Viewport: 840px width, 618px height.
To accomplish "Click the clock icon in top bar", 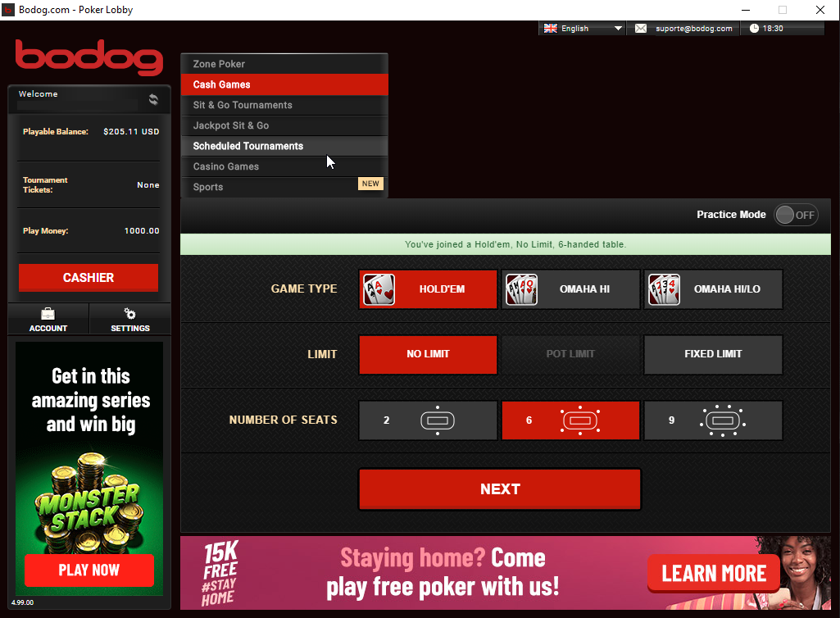I will pos(754,29).
